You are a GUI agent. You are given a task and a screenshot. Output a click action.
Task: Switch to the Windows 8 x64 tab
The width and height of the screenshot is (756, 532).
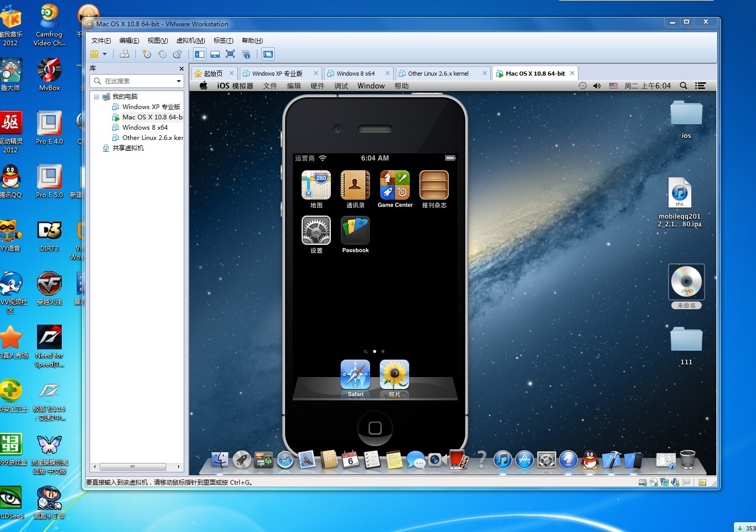pos(356,74)
